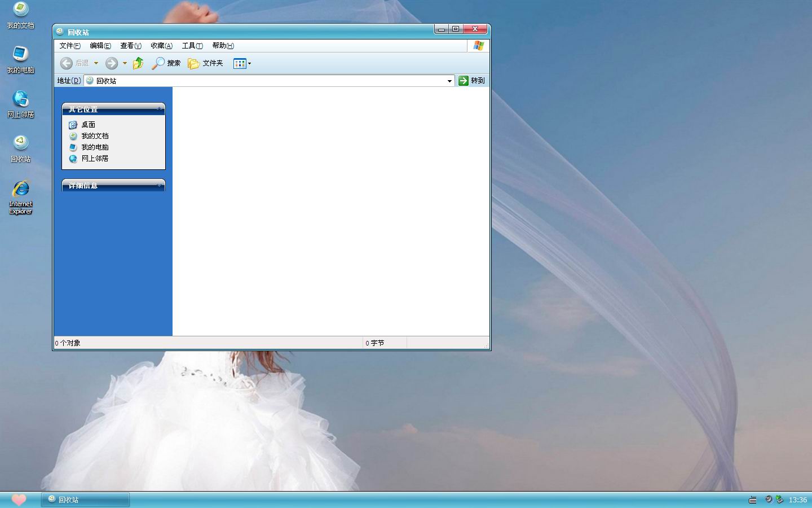Open the Forward history dropdown arrow
This screenshot has height=508, width=812.
125,63
